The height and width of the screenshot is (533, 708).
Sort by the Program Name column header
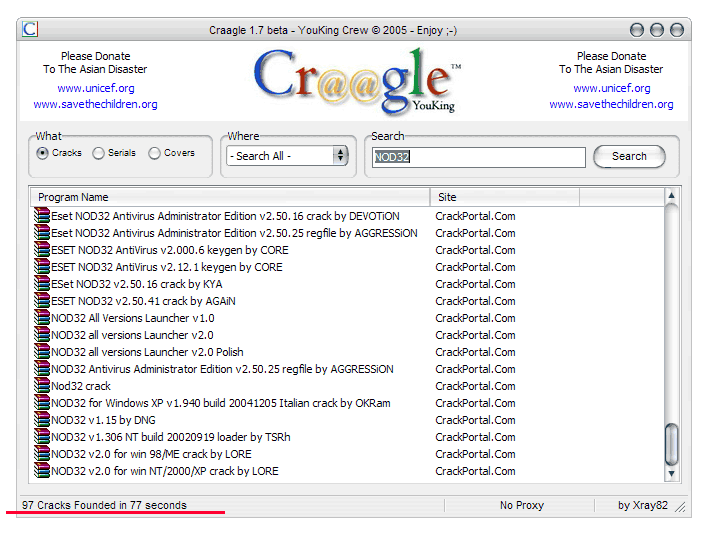click(230, 197)
